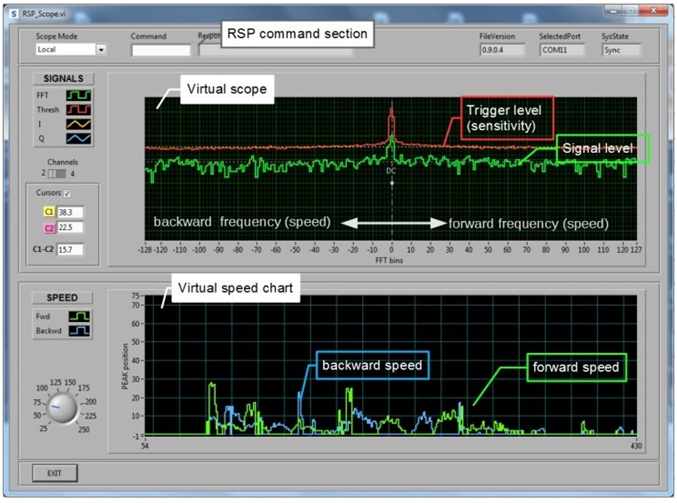This screenshot has height=503, width=677.
Task: Click the 25 mark on the knob scale
Action: pos(43,428)
